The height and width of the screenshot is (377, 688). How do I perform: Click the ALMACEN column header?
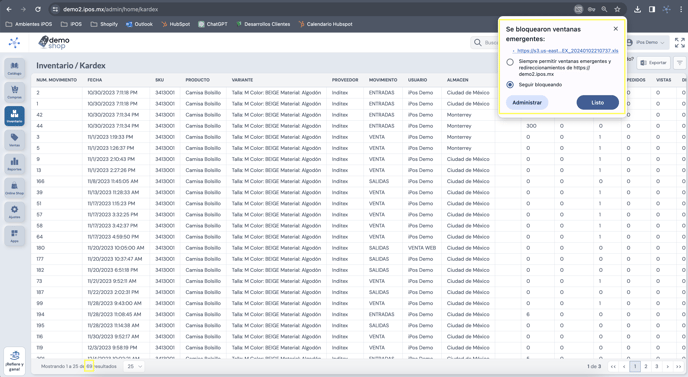(458, 80)
